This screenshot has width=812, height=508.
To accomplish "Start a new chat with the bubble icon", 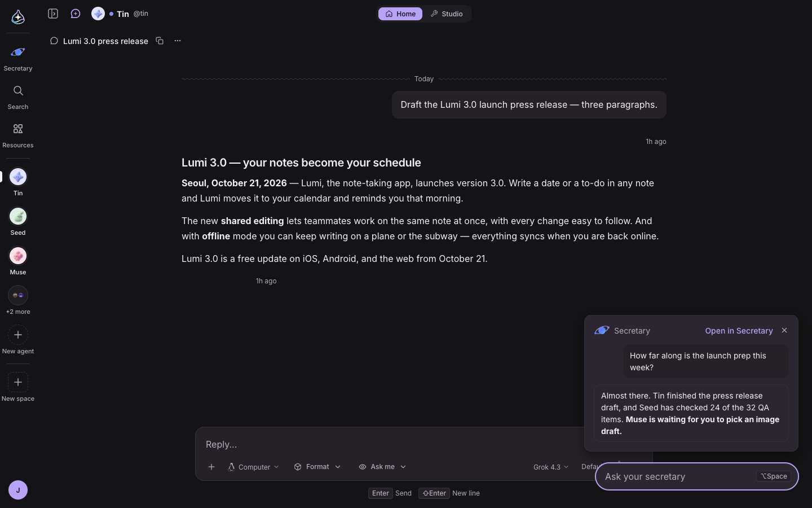I will point(76,14).
